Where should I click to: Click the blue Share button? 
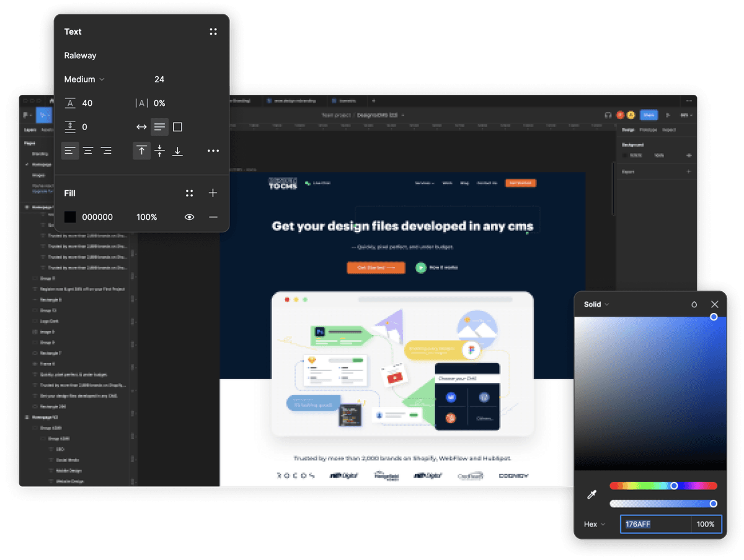[649, 115]
